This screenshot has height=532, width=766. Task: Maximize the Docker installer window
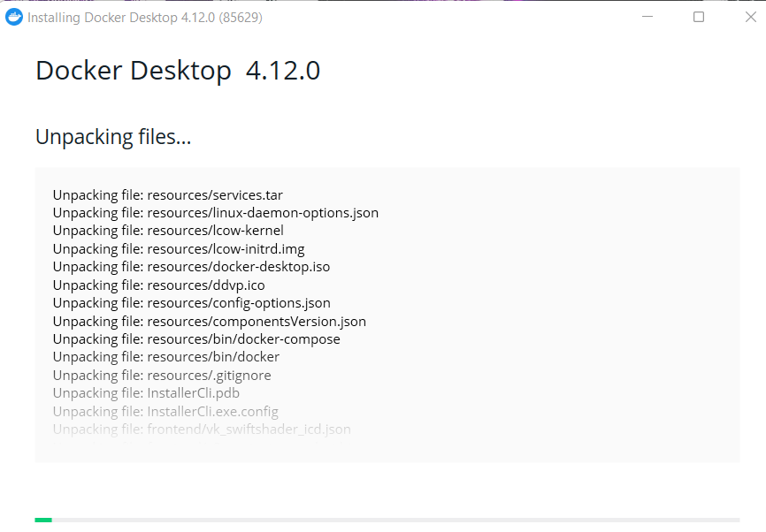699,17
